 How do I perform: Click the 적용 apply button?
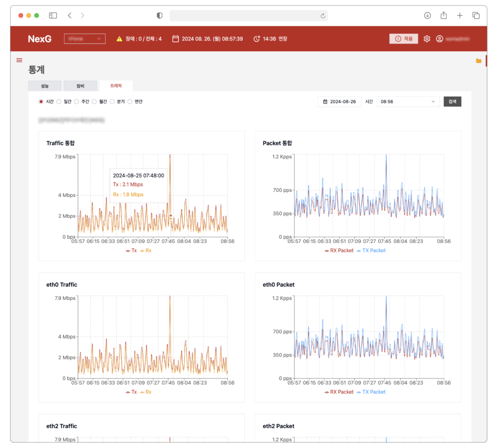404,39
